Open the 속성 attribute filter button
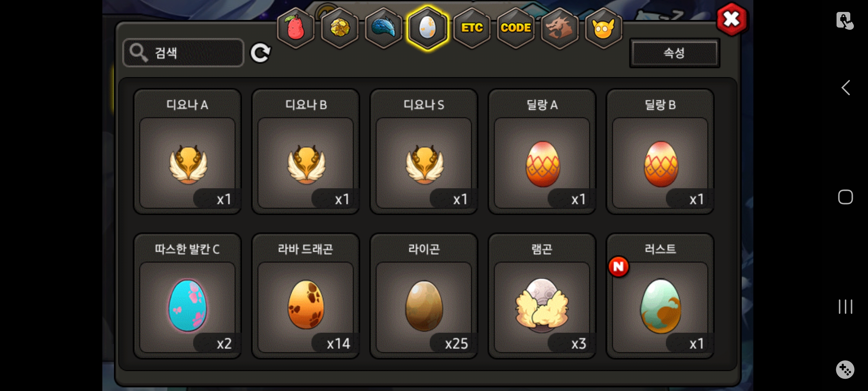Screen dimensions: 868x391 [x=675, y=53]
